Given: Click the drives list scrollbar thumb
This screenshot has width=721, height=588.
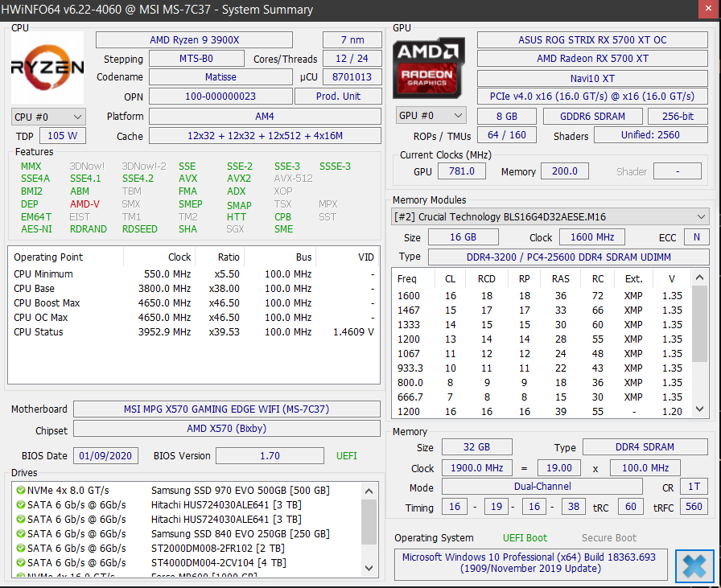Looking at the screenshot, I should point(369,522).
